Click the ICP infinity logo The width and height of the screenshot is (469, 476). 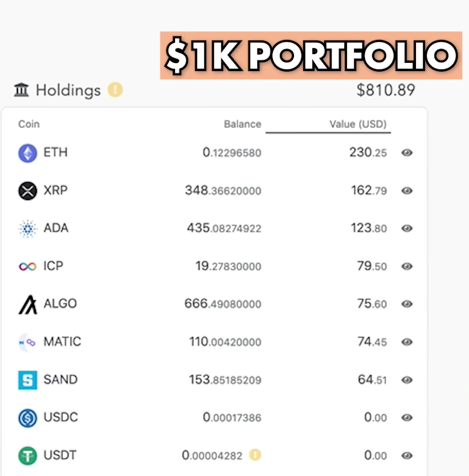click(x=28, y=266)
